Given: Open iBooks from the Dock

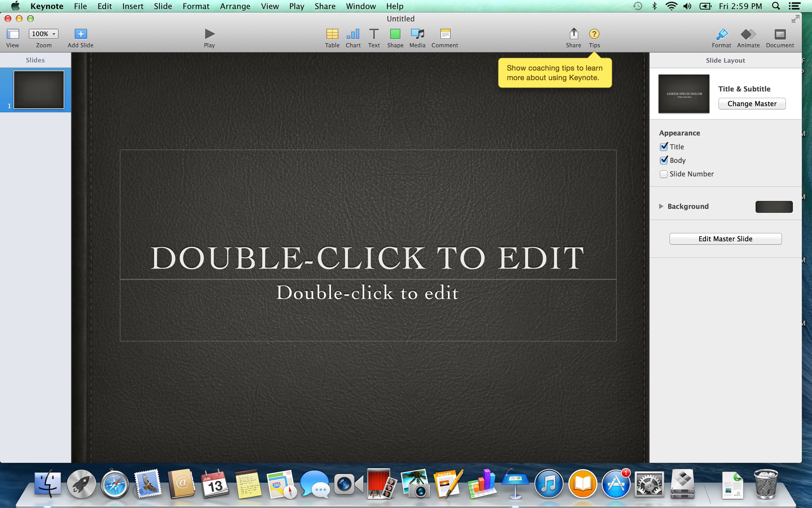Looking at the screenshot, I should point(583,484).
